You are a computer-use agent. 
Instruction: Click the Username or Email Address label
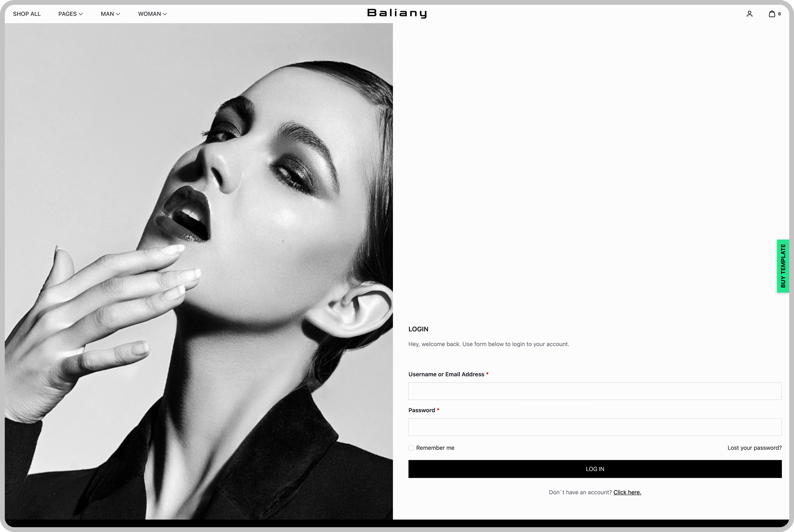446,374
